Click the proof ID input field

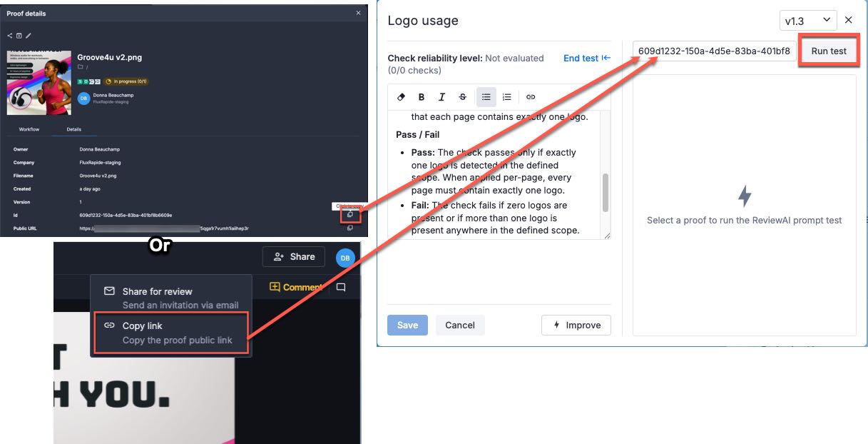(x=713, y=51)
